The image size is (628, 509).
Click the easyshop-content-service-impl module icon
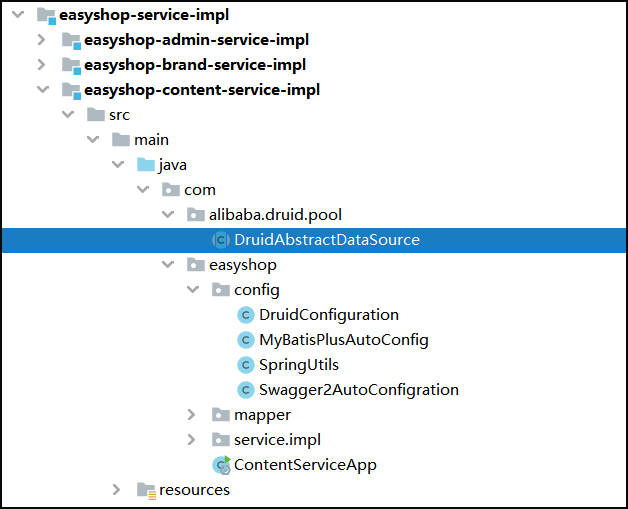pos(71,91)
